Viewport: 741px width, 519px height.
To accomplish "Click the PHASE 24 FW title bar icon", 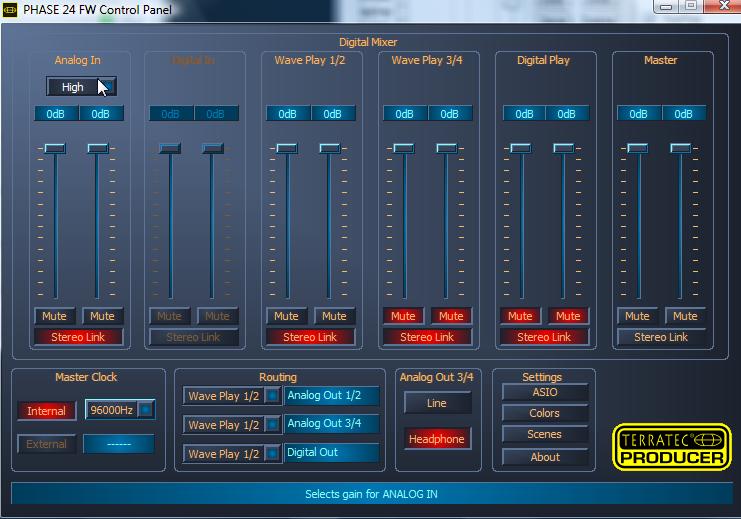I will [x=10, y=9].
